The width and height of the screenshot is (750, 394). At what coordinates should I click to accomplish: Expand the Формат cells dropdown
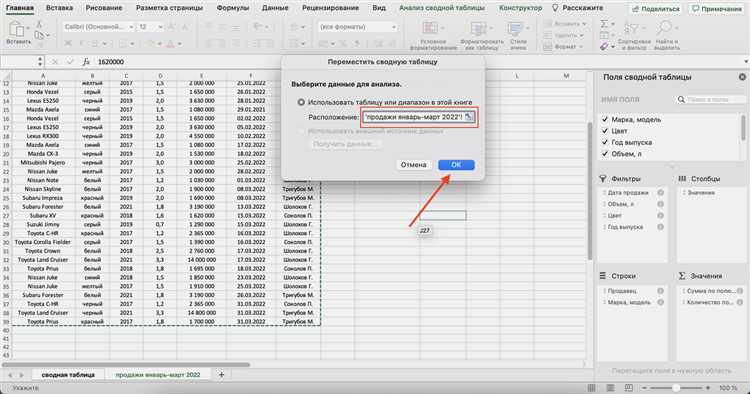click(x=581, y=47)
